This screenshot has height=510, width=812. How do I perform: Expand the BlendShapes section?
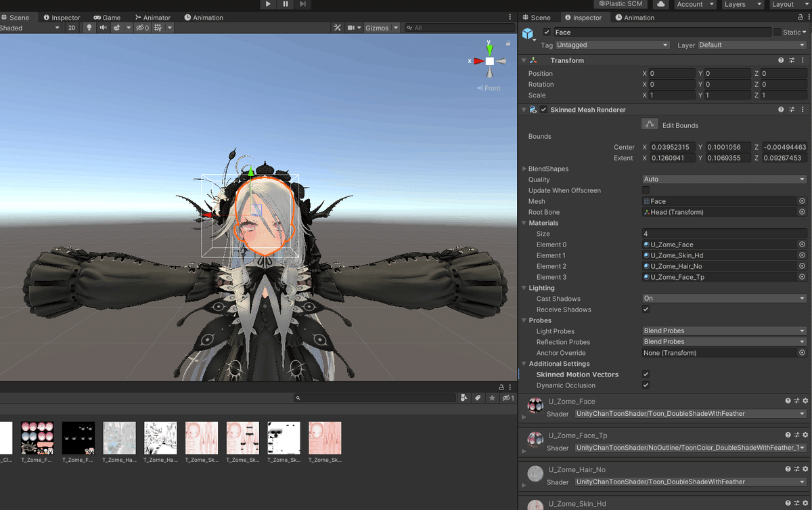click(x=524, y=169)
